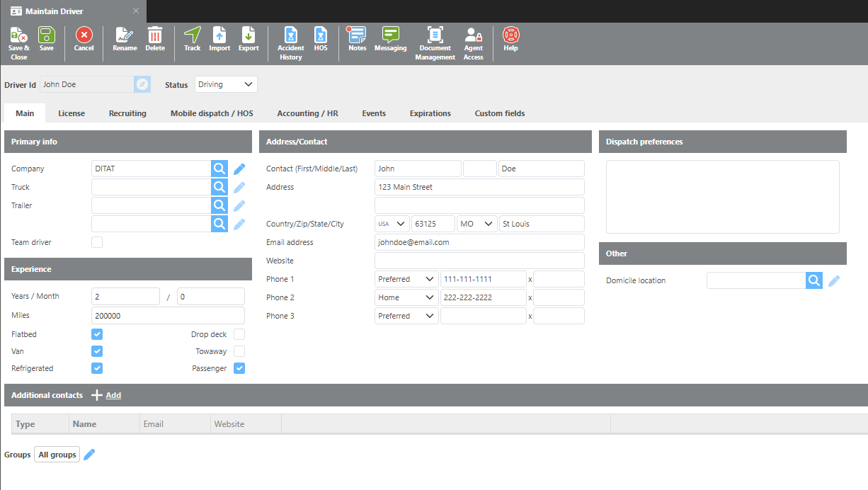Uncheck the Flatbed experience checkbox
This screenshot has height=490, width=868.
tap(97, 334)
